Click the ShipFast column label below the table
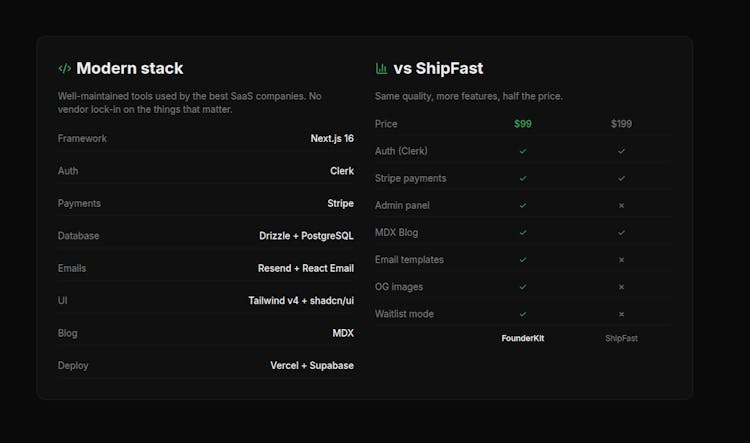The image size is (750, 443). 621,338
